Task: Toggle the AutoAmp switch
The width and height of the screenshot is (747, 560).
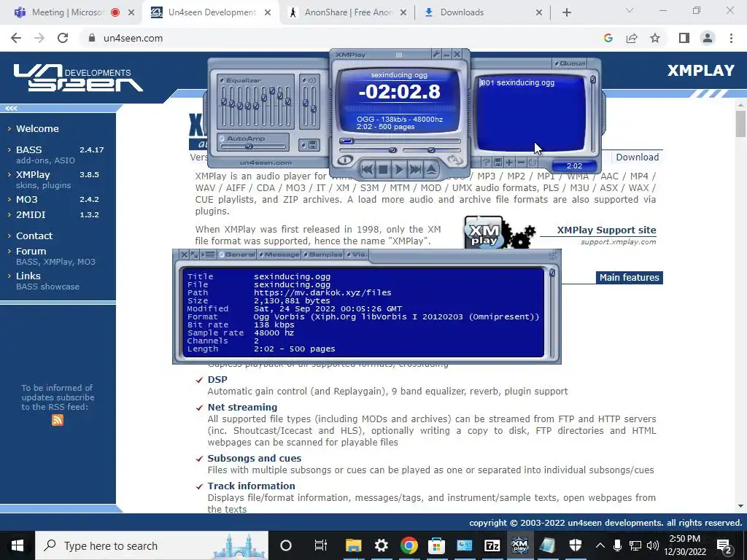Action: click(222, 139)
